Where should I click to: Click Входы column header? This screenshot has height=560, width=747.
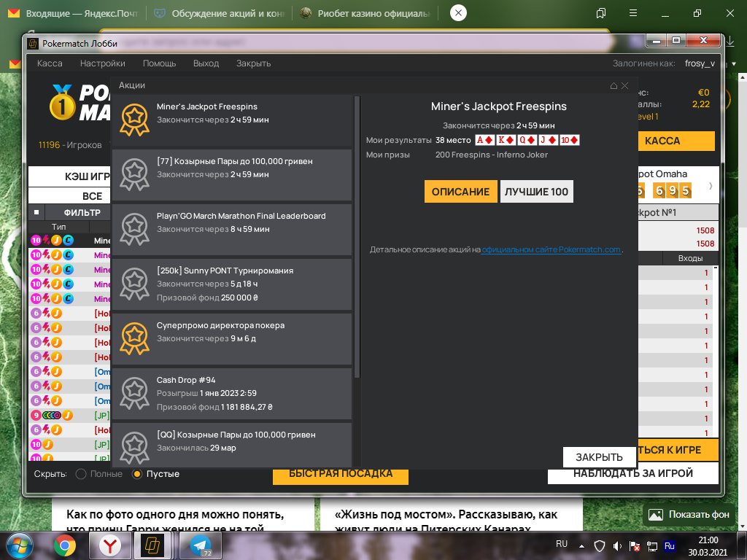(x=690, y=258)
